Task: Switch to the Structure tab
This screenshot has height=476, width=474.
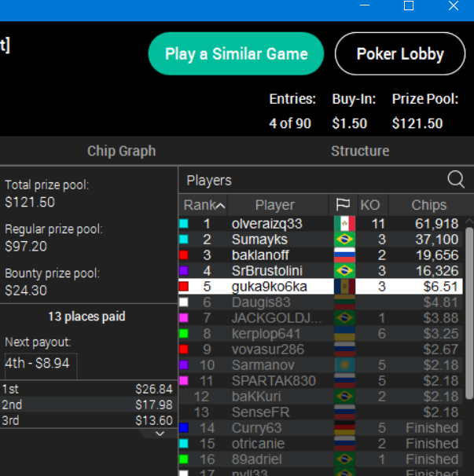Action: point(360,151)
